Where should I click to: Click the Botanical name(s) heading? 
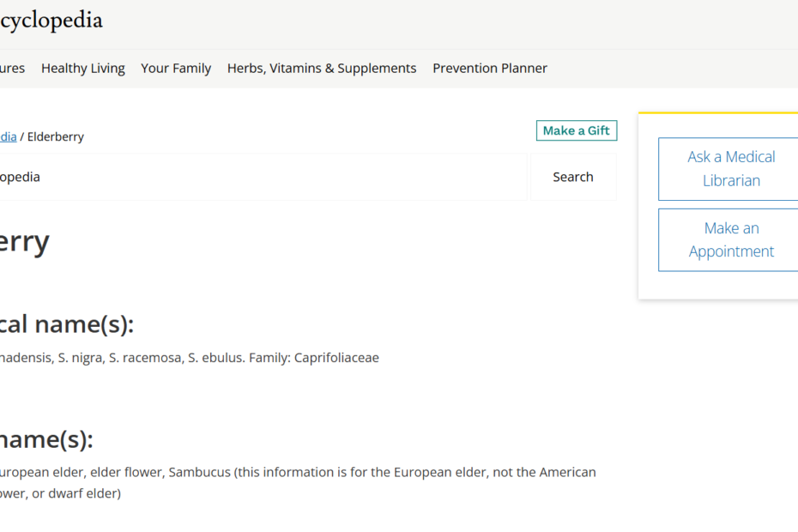point(67,324)
